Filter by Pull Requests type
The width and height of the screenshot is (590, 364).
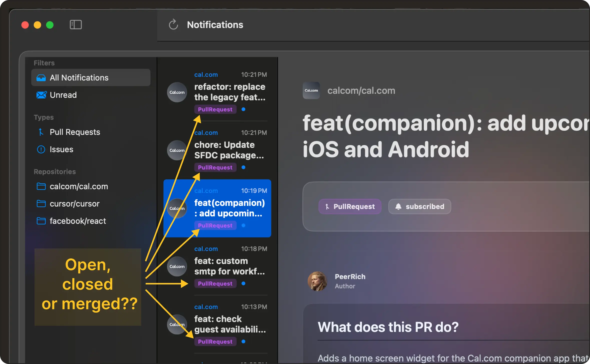point(75,132)
